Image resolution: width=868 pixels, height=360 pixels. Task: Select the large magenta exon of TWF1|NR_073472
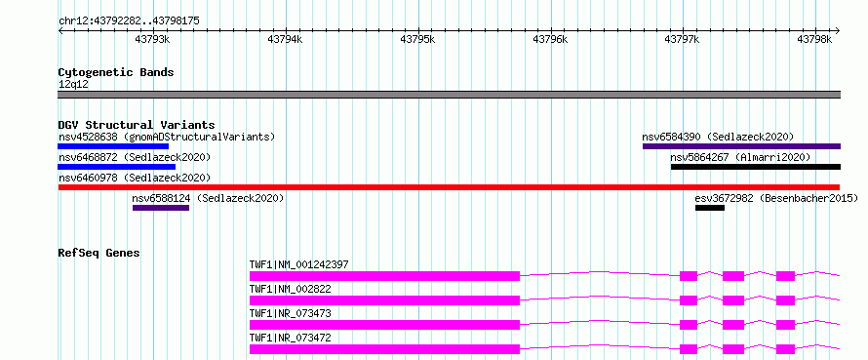tap(384, 349)
